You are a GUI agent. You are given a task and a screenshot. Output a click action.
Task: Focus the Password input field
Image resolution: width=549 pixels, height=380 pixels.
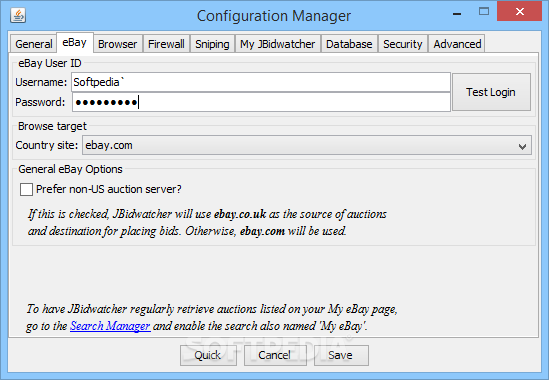pos(261,102)
